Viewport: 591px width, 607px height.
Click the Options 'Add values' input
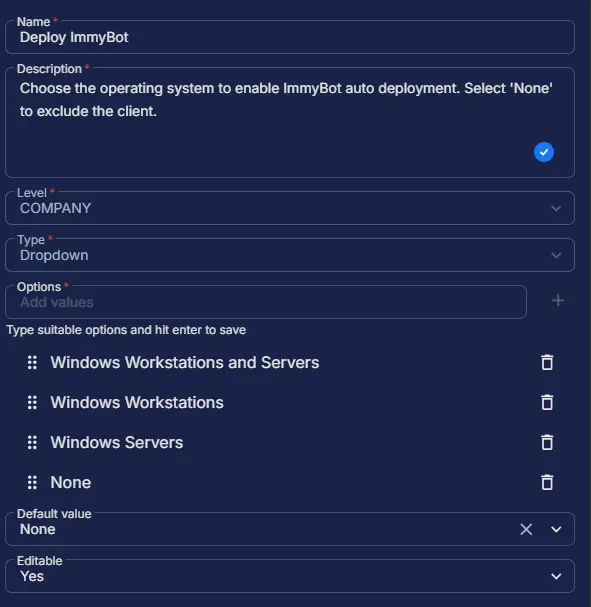[266, 302]
